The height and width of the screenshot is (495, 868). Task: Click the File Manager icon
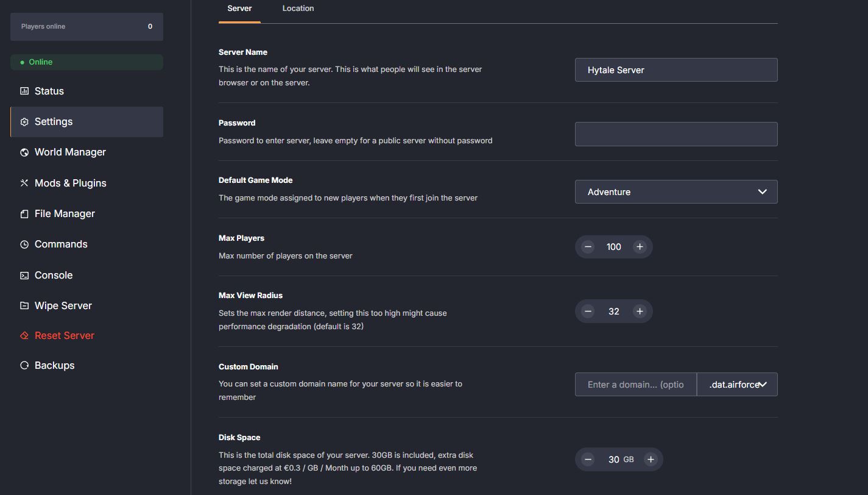(24, 213)
